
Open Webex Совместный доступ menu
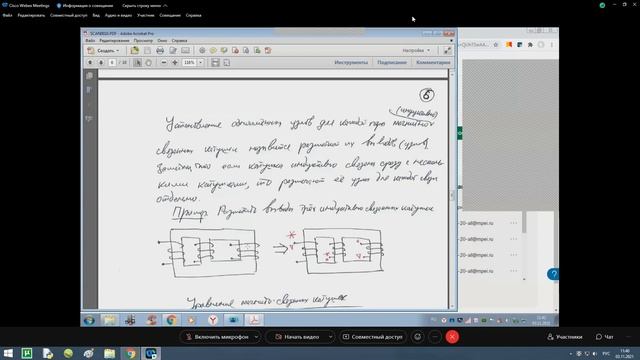(69, 15)
